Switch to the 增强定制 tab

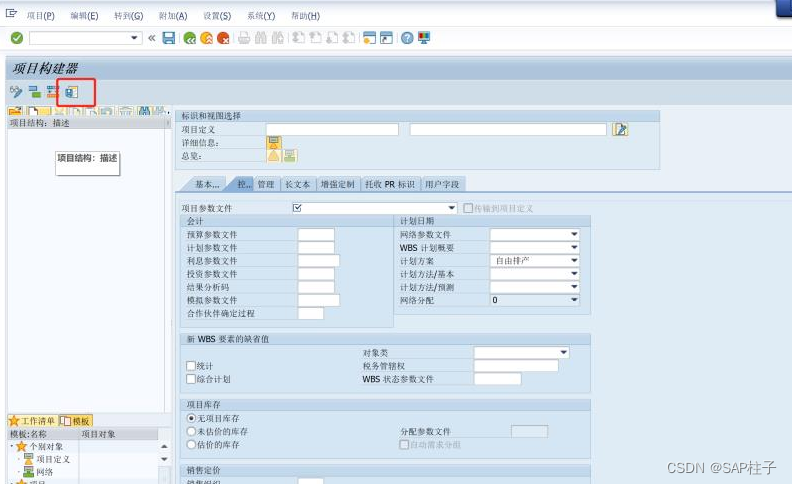337,184
